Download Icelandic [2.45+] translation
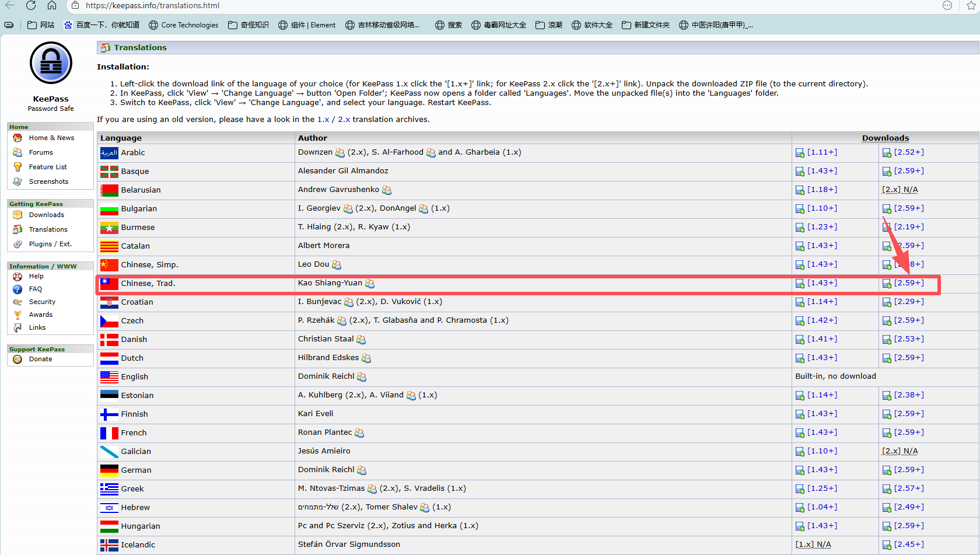The width and height of the screenshot is (980, 555). point(909,544)
